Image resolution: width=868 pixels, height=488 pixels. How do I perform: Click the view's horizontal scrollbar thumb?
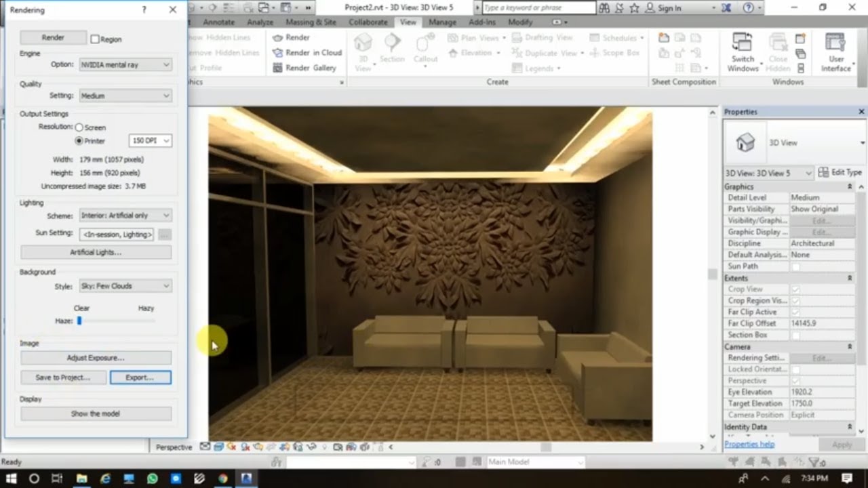coord(545,447)
